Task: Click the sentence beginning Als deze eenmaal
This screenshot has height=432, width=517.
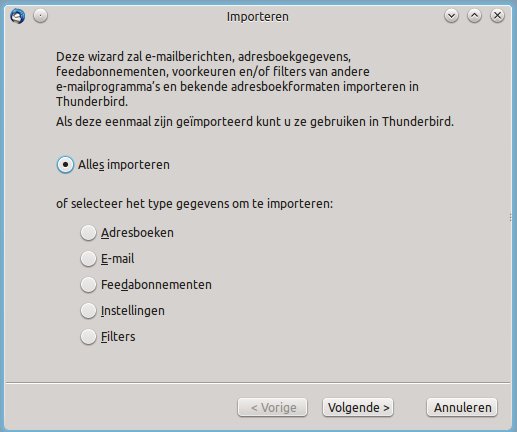Action: coord(255,122)
